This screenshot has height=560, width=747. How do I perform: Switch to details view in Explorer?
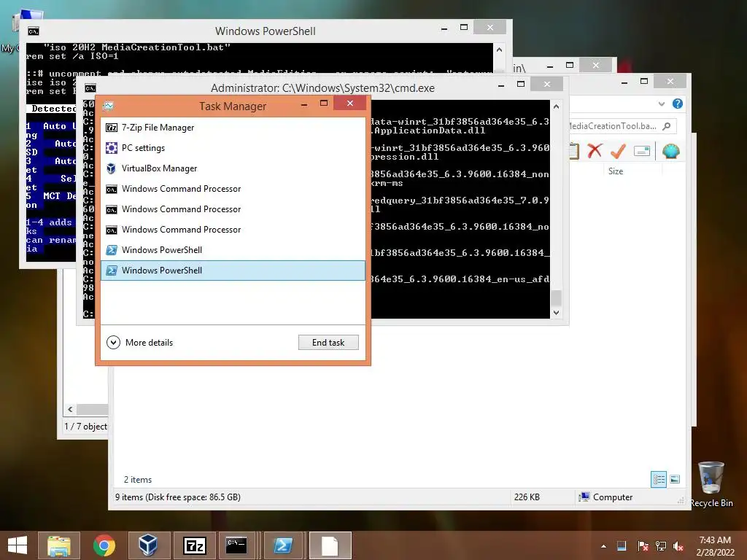pos(659,479)
